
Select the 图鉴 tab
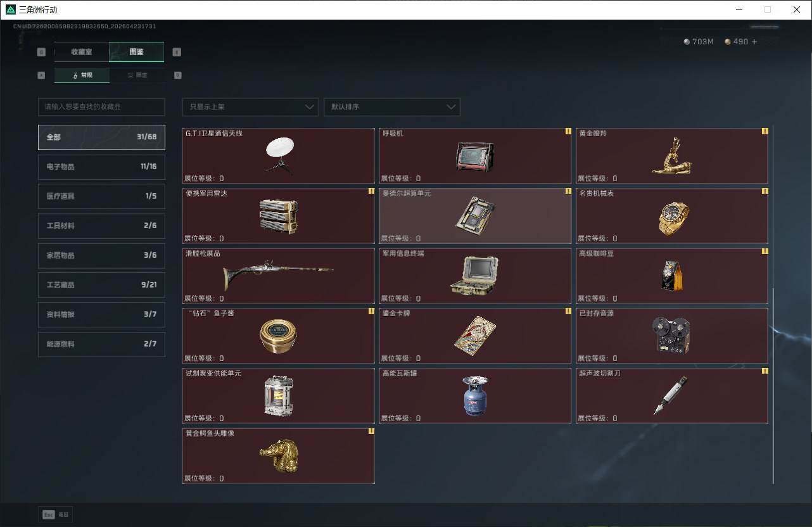[137, 52]
